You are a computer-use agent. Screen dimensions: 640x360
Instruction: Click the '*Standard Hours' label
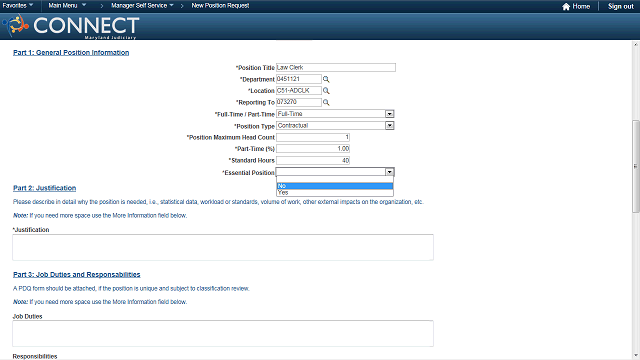pos(251,160)
